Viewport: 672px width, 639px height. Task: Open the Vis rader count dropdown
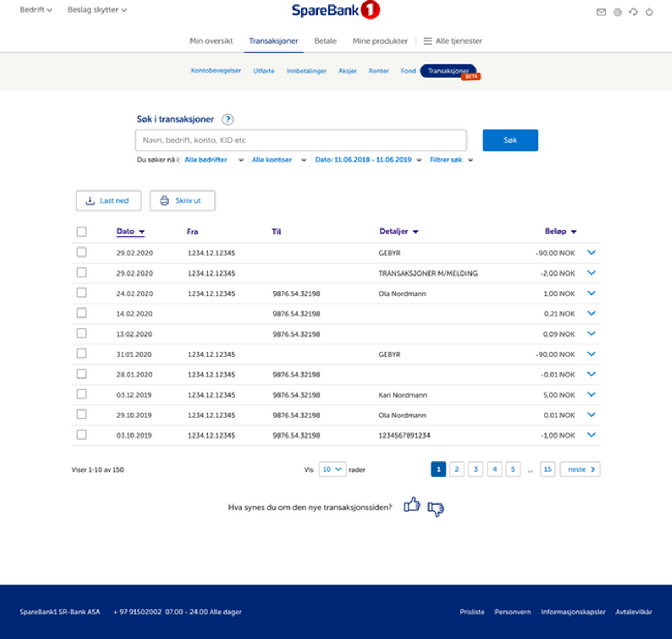click(x=332, y=469)
